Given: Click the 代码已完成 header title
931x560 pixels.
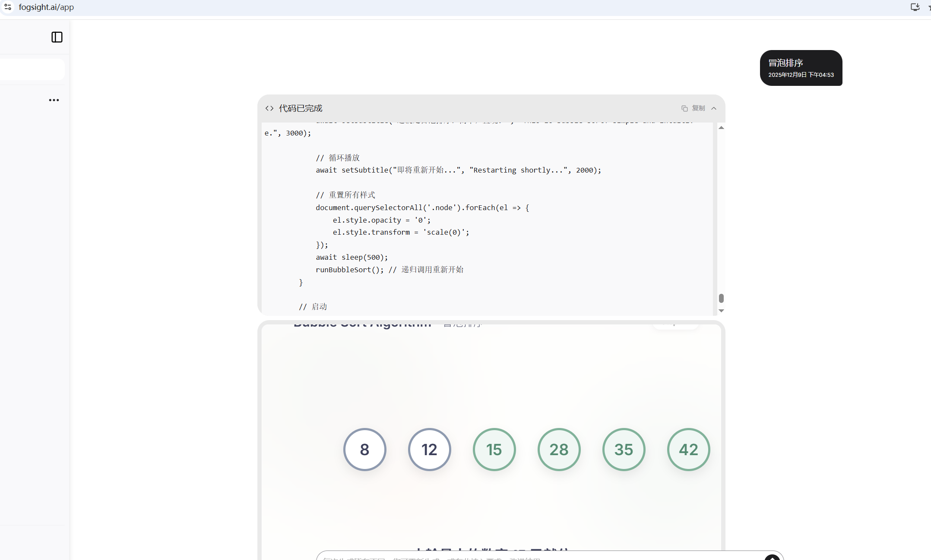Looking at the screenshot, I should [x=301, y=108].
